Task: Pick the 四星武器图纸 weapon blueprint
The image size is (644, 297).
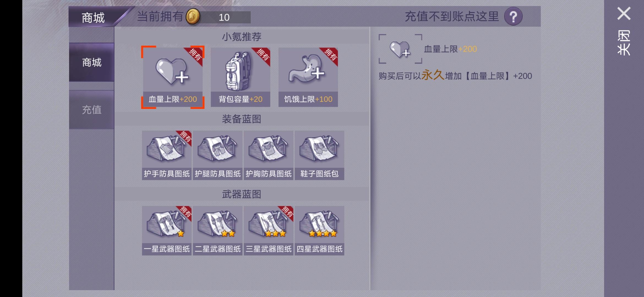Action: pyautogui.click(x=320, y=231)
